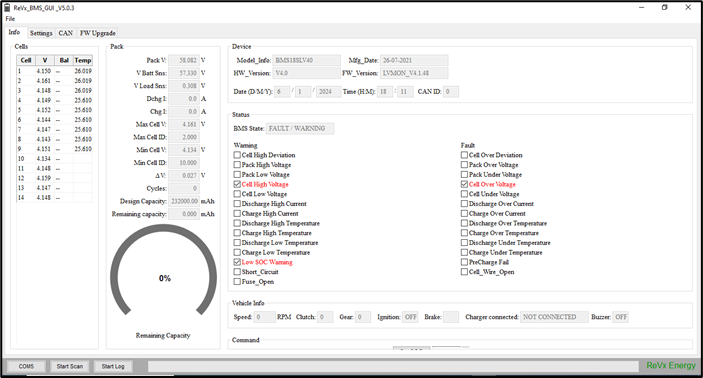Uncheck the Cell High Voltage warning
Image resolution: width=703 pixels, height=378 pixels.
[237, 184]
